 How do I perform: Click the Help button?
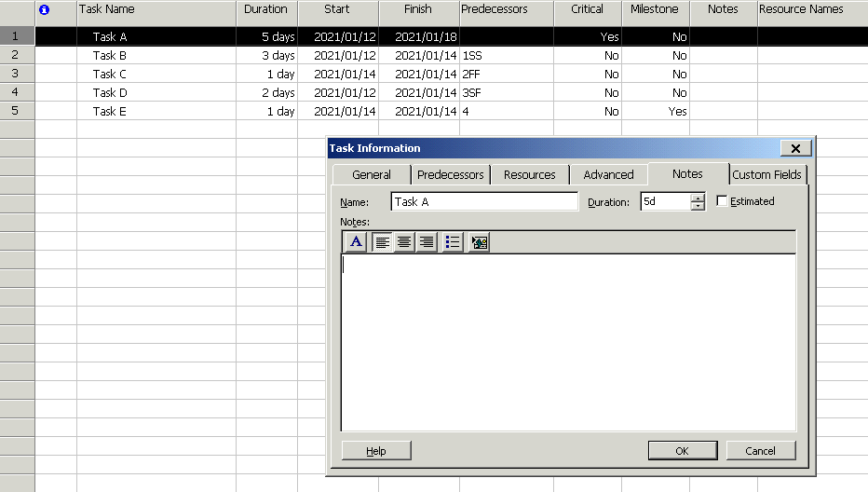(x=376, y=451)
